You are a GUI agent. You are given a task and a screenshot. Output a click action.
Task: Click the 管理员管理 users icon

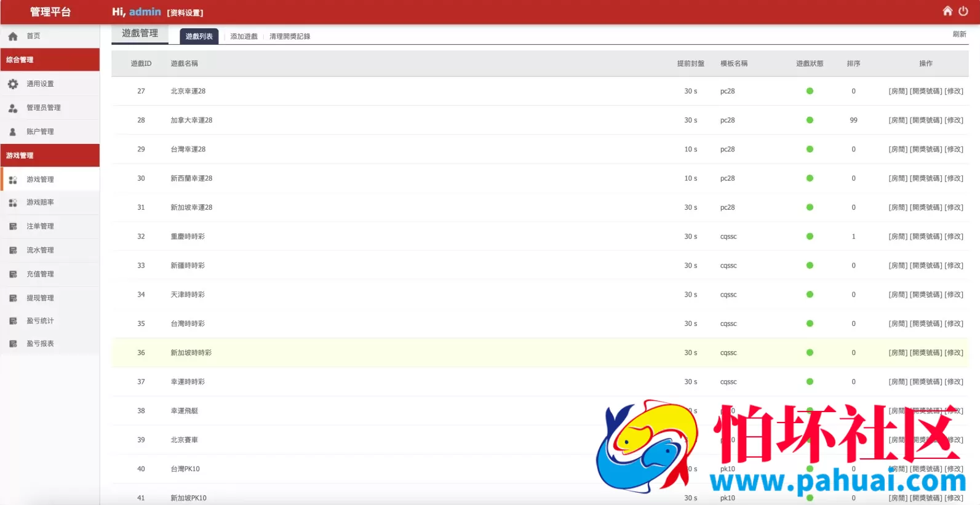[13, 108]
